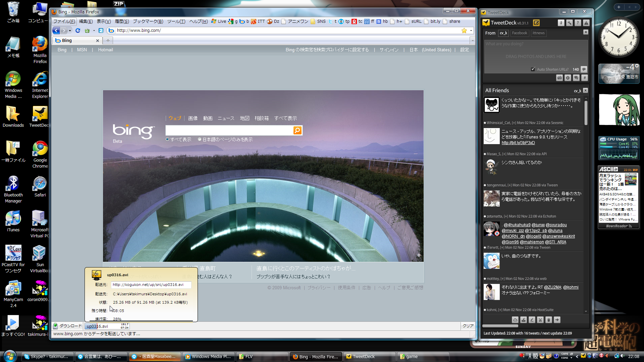
Task: Open 表示(V) menu
Action: [x=104, y=21]
